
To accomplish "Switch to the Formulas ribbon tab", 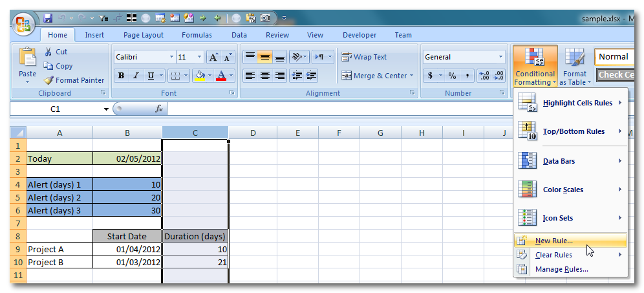I will click(197, 35).
